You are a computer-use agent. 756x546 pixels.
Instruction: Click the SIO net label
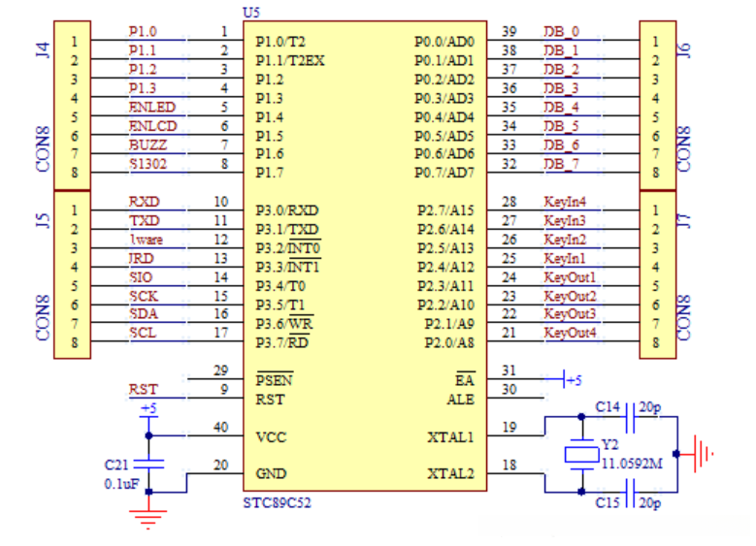141,277
